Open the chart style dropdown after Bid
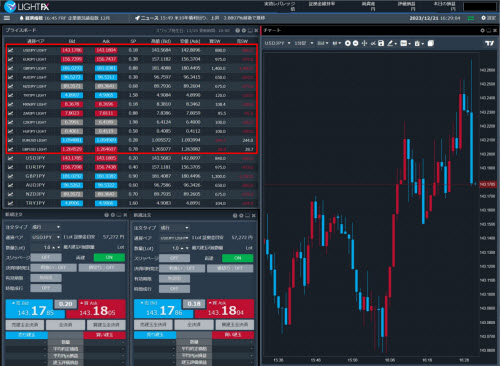The image size is (500, 366). click(336, 43)
